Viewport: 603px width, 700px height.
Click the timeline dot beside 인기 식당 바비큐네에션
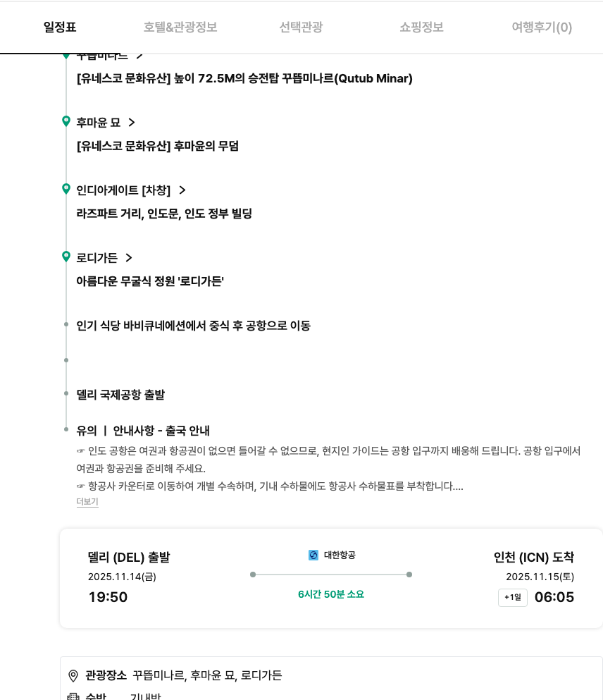click(66, 325)
